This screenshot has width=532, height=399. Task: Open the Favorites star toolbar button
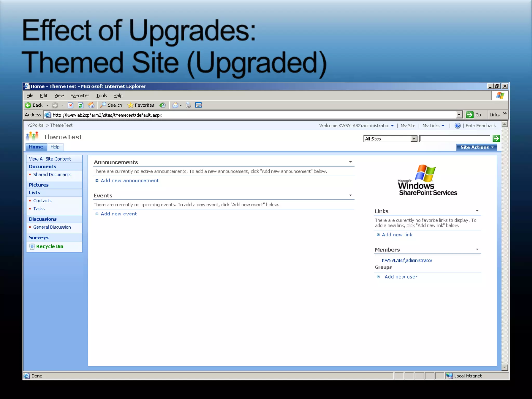pyautogui.click(x=141, y=105)
